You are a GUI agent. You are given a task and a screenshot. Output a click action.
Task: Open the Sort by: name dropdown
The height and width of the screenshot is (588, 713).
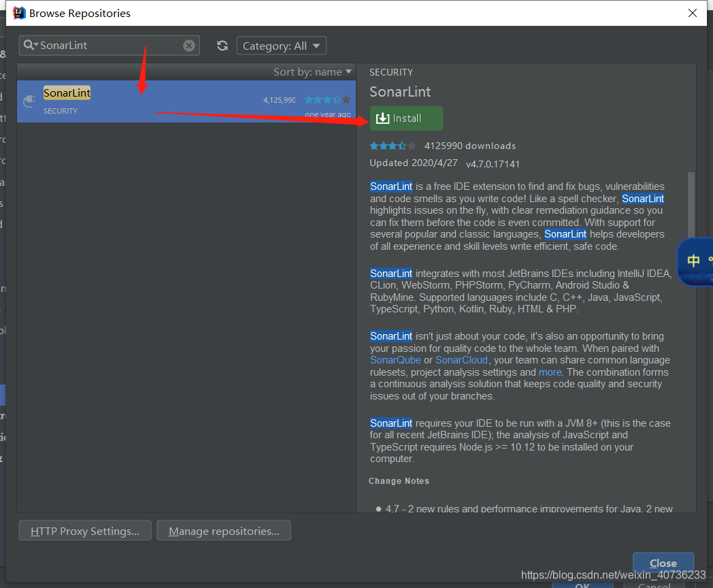pyautogui.click(x=312, y=72)
